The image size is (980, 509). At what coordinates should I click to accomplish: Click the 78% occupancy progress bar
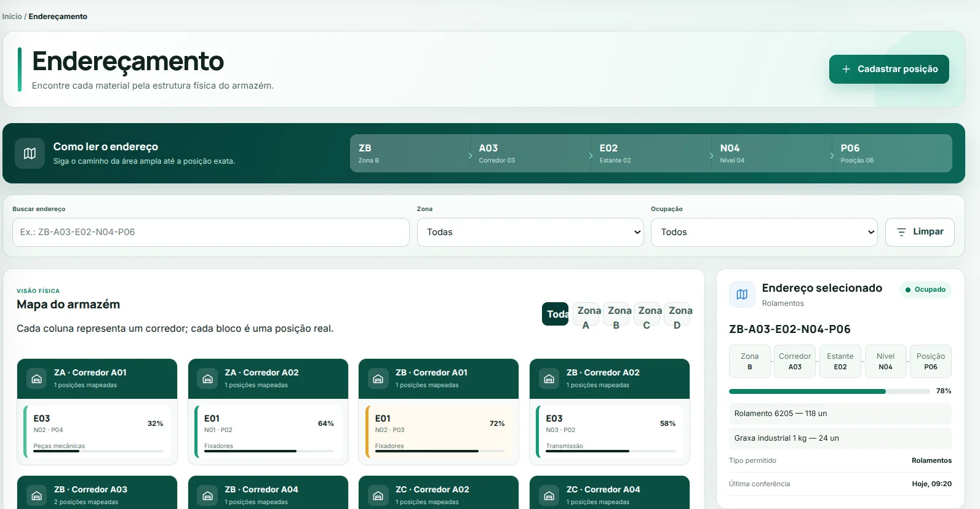pyautogui.click(x=829, y=391)
